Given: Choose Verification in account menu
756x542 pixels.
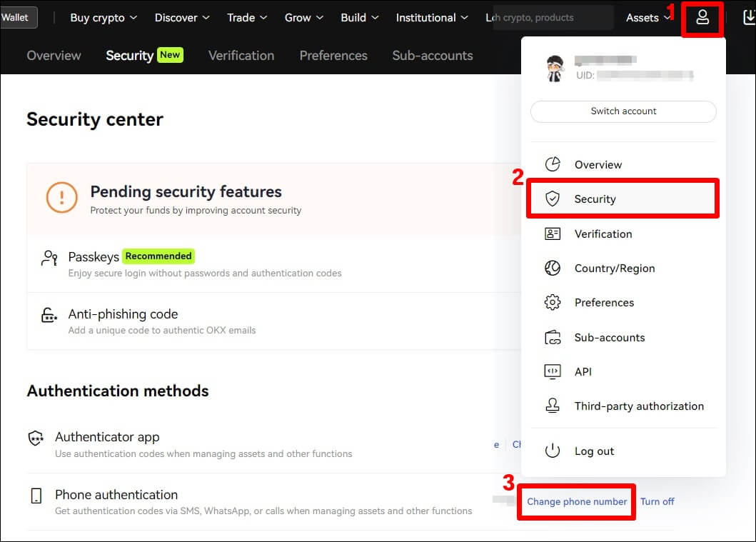Looking at the screenshot, I should click(623, 234).
